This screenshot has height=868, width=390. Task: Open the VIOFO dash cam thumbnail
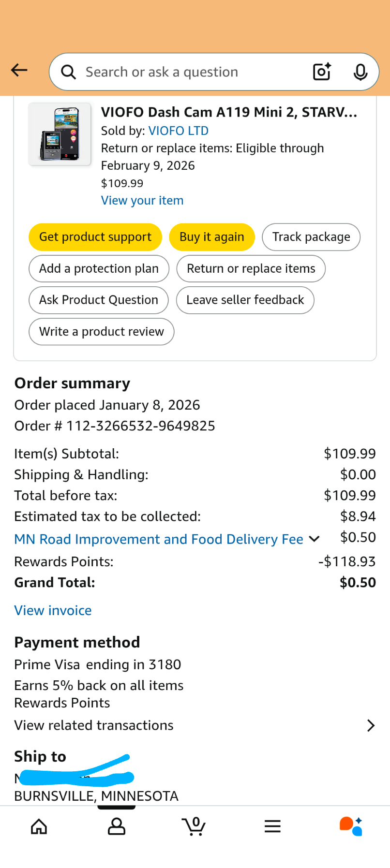point(60,134)
